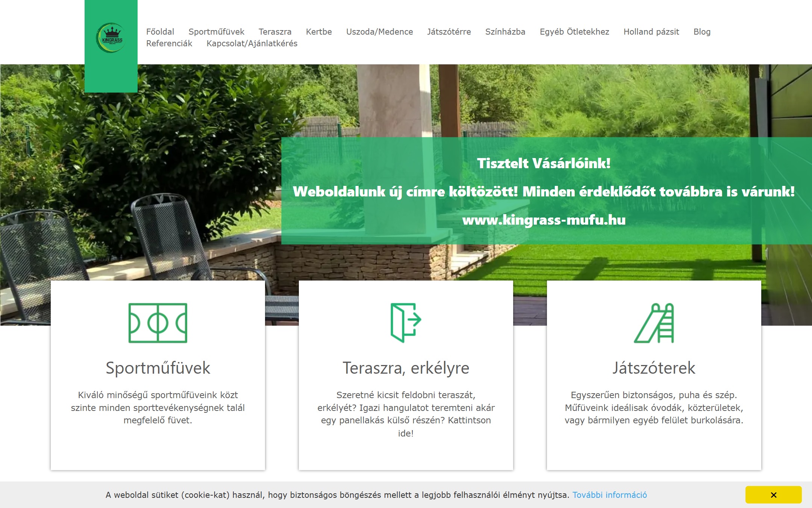Screen dimensions: 812x508
Task: Open the Blog menu link
Action: (702, 32)
